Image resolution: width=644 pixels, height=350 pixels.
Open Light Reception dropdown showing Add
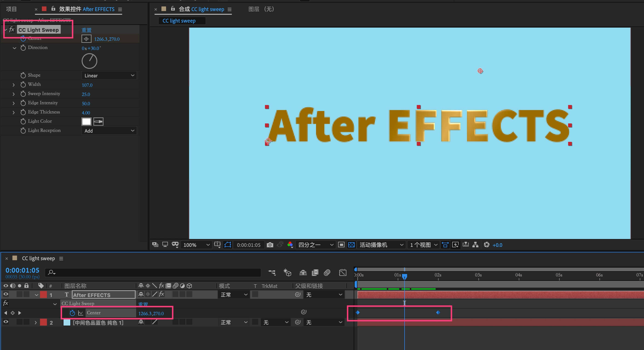[x=109, y=131]
